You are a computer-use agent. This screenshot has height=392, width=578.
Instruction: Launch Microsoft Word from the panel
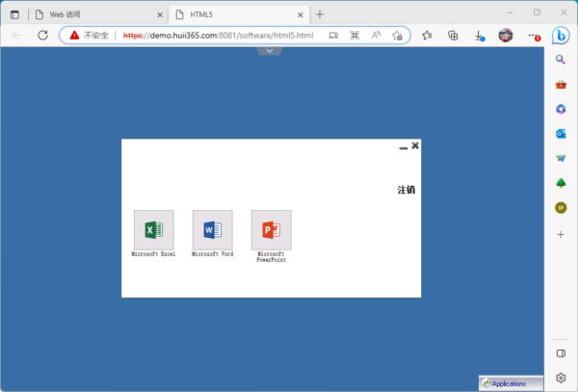click(212, 230)
